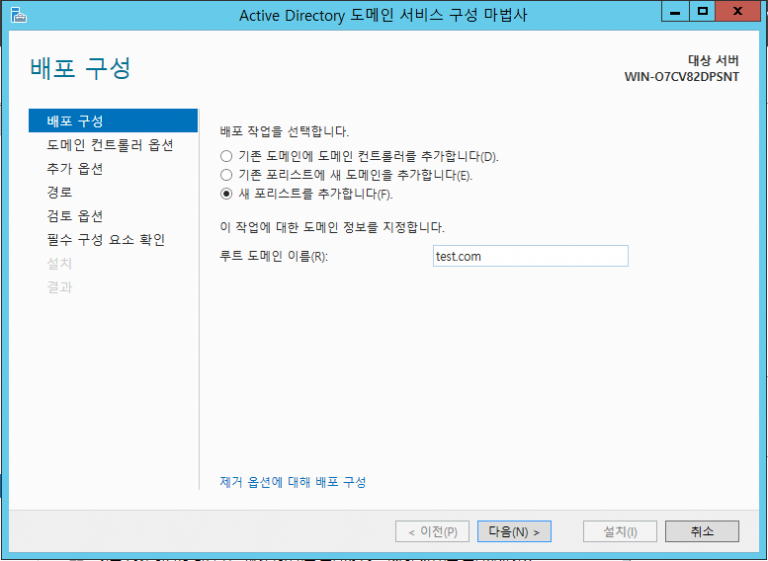
Task: Go to 필수 구성 요소 확인 step
Action: [x=106, y=240]
